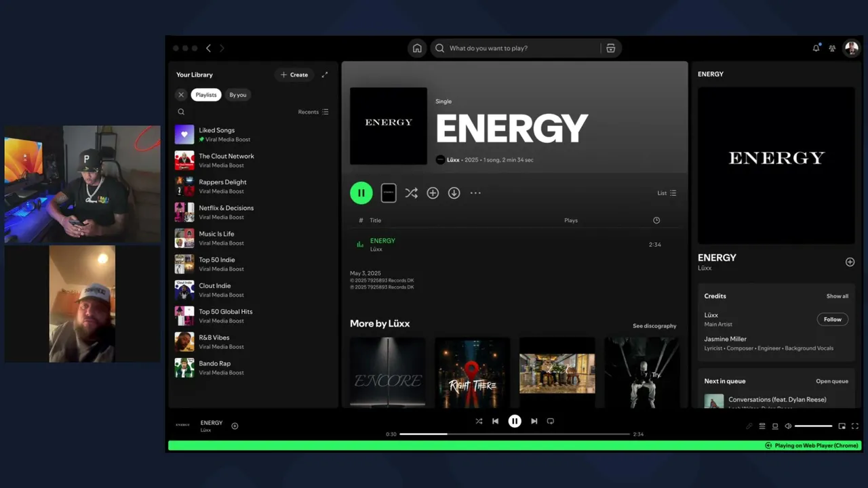Image resolution: width=868 pixels, height=488 pixels.
Task: Open Netflix & Decisions playlist
Action: pos(253,212)
